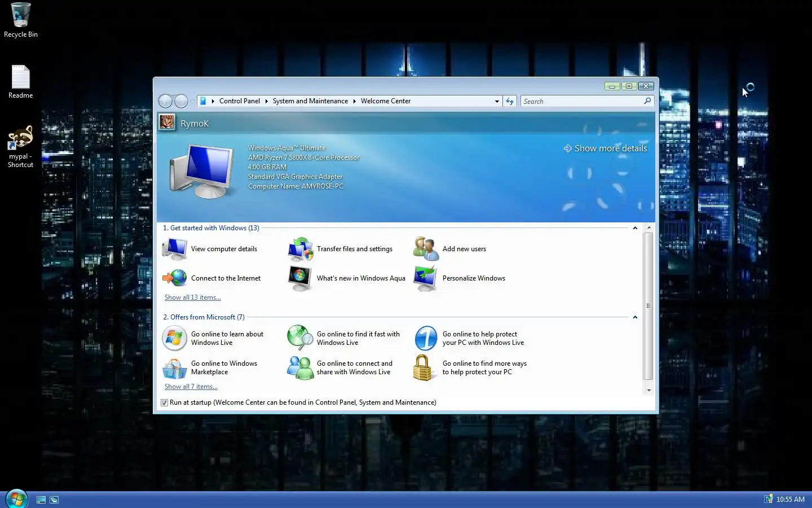Click the AMD Ryzen 7 5800X processor text
Screen dimensions: 812x508
pyautogui.click(x=303, y=157)
